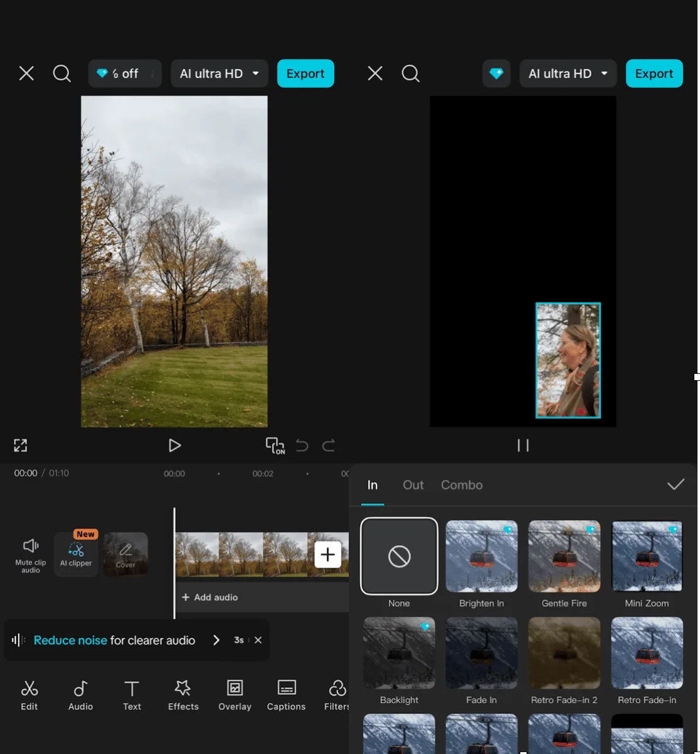This screenshot has width=700, height=754.
Task: Open the Audio tool
Action: [x=80, y=696]
